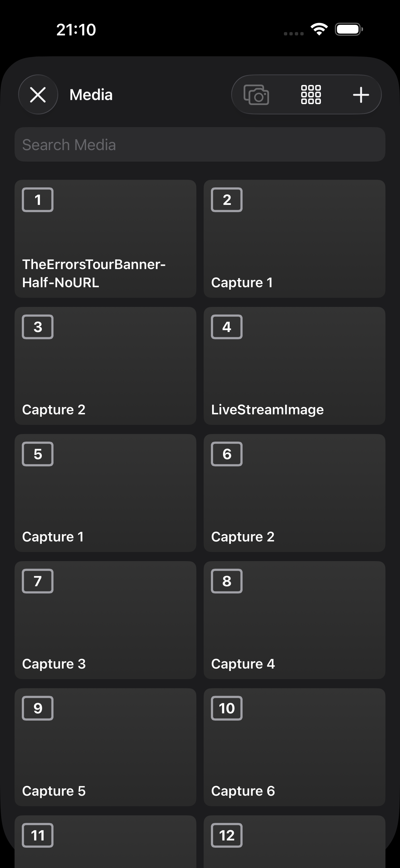Tap the number 10 slot badge
This screenshot has width=400, height=868.
(x=227, y=708)
